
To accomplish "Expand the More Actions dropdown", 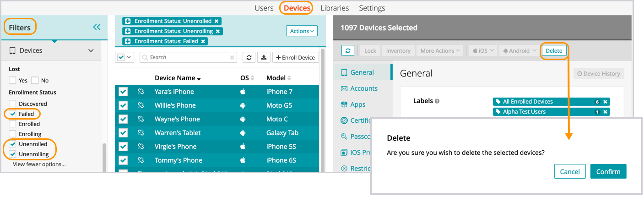I will pyautogui.click(x=441, y=51).
